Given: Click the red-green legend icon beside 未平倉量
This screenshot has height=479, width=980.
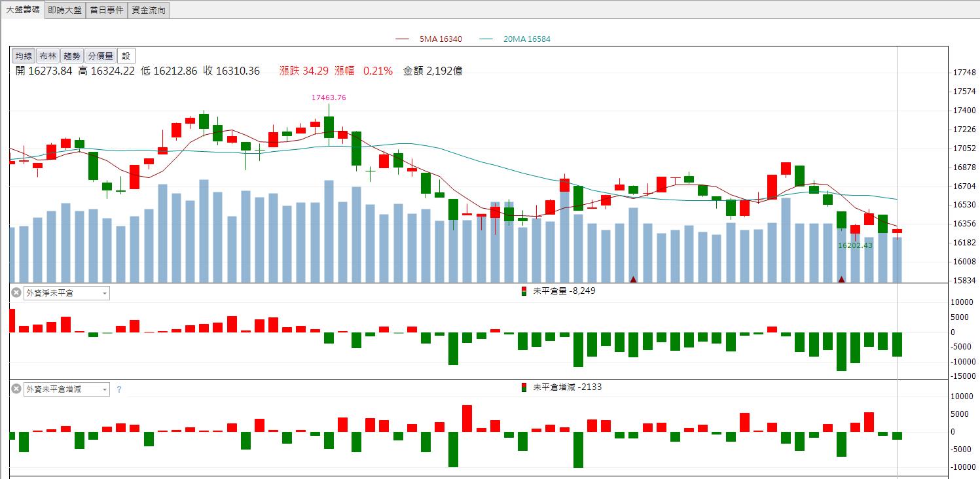Looking at the screenshot, I should pyautogui.click(x=524, y=291).
